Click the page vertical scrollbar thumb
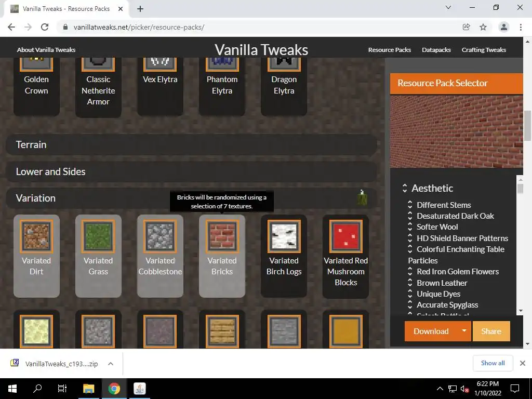The height and width of the screenshot is (399, 532). coord(528,126)
